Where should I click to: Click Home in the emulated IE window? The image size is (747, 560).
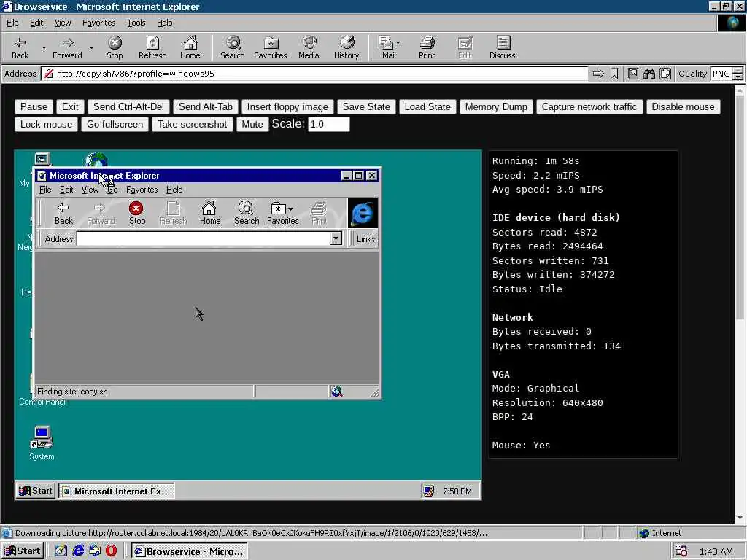(x=209, y=213)
